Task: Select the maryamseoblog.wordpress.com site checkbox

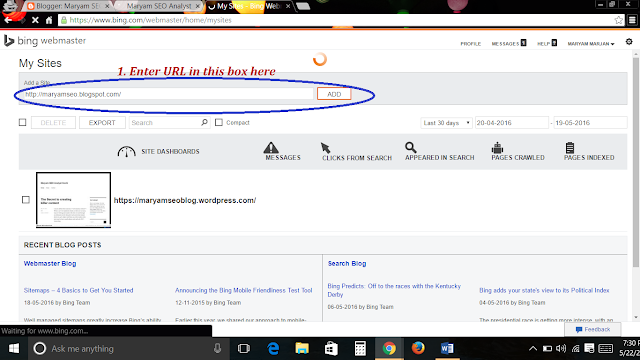Action: point(26,200)
